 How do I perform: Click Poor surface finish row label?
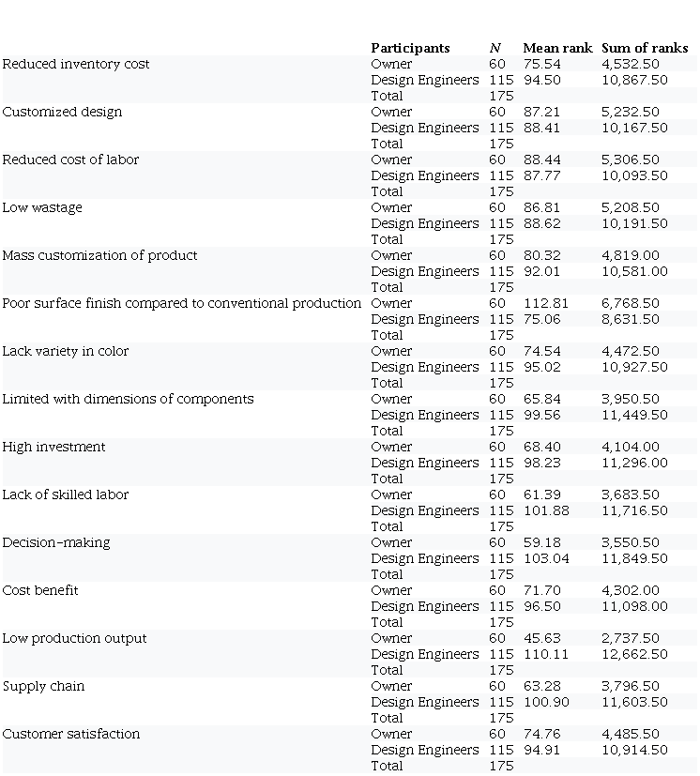pyautogui.click(x=181, y=303)
